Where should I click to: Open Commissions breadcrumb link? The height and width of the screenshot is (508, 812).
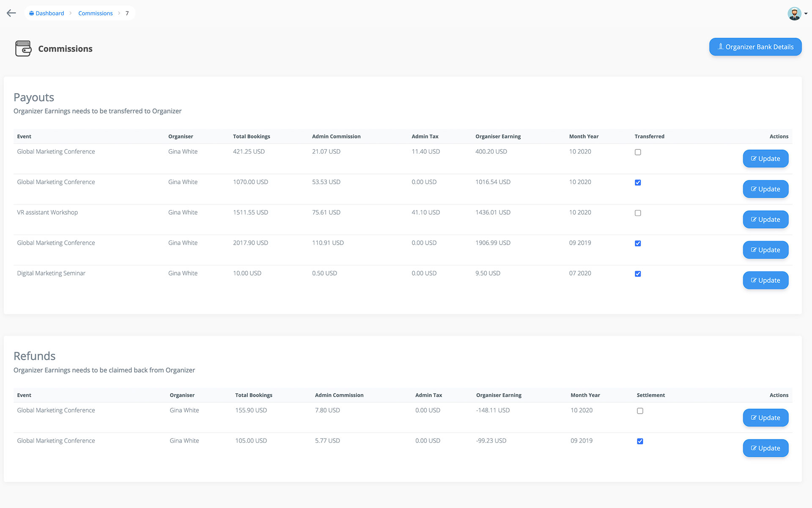pos(95,13)
